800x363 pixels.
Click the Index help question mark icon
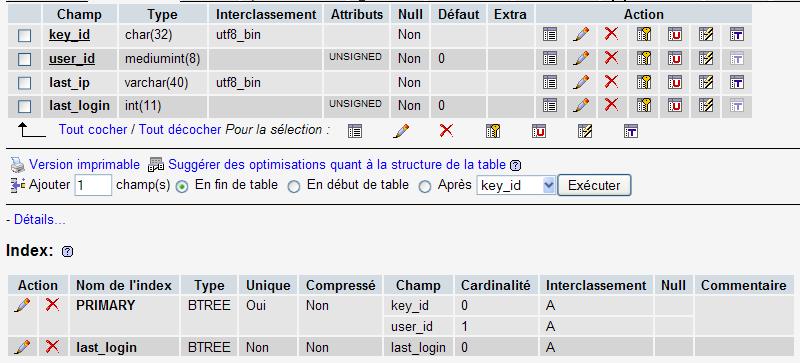click(67, 251)
